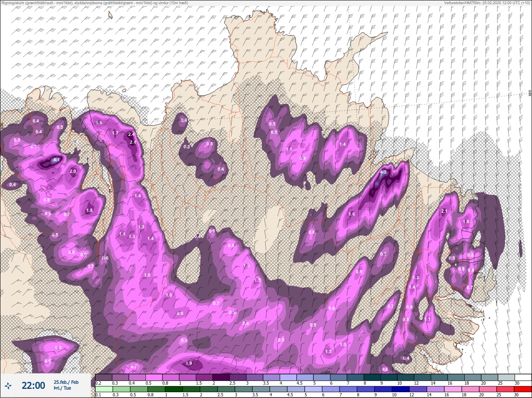Click the weekday text "Þri./ Tue"
Image resolution: width=532 pixels, height=398 pixels.
click(62, 388)
